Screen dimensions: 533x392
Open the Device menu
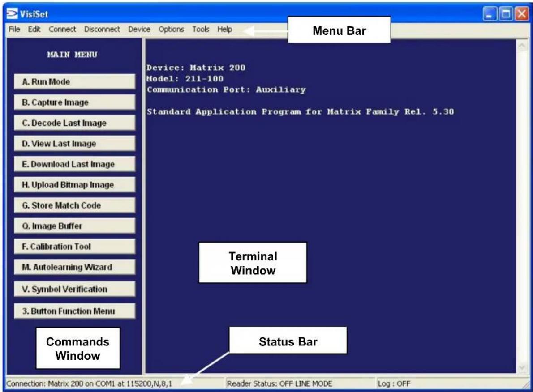[139, 29]
